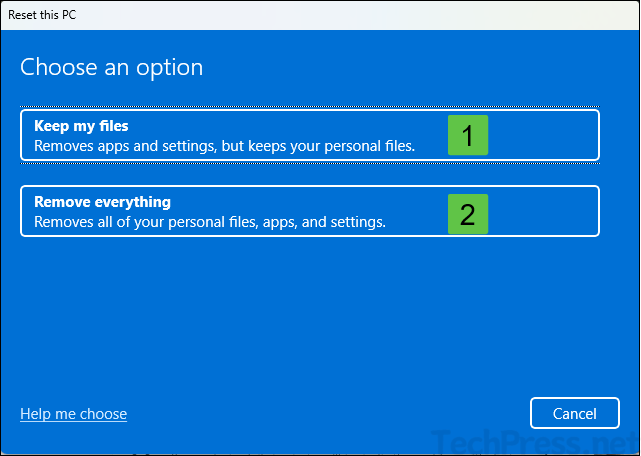641x456 pixels.
Task: Open the "Help me choose" link
Action: tap(73, 414)
